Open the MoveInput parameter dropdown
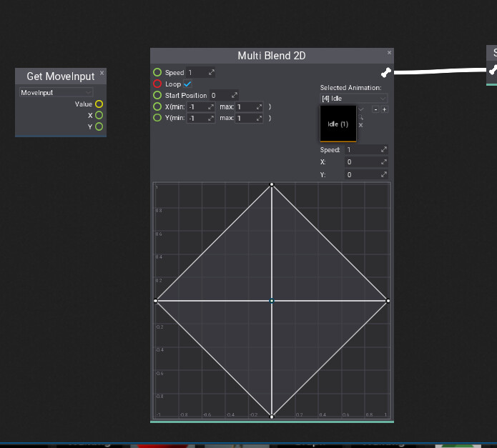Screen dimensions: 497x448 56,92
